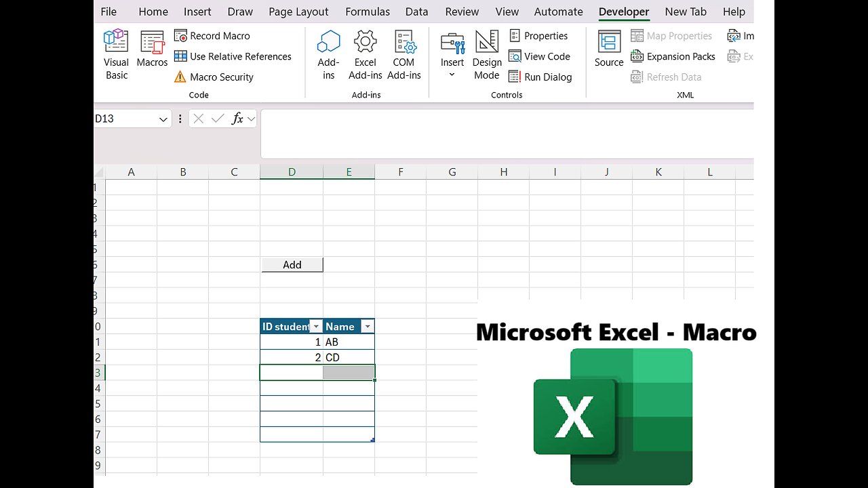The width and height of the screenshot is (868, 488).
Task: Switch to the Home tab
Action: click(153, 12)
